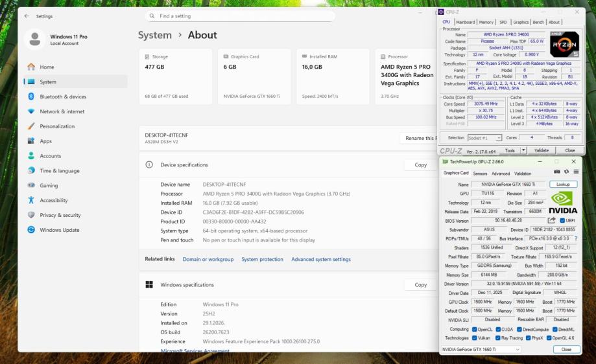Copy Windows specifications

point(420,285)
